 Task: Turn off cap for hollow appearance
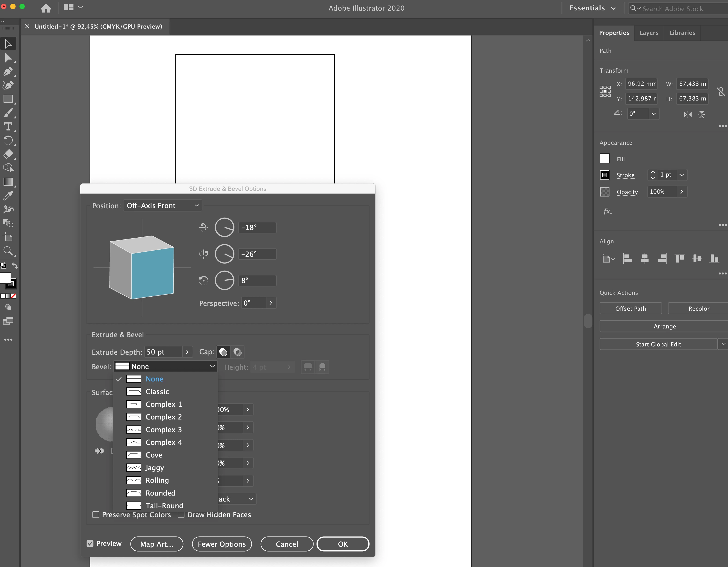tap(237, 352)
